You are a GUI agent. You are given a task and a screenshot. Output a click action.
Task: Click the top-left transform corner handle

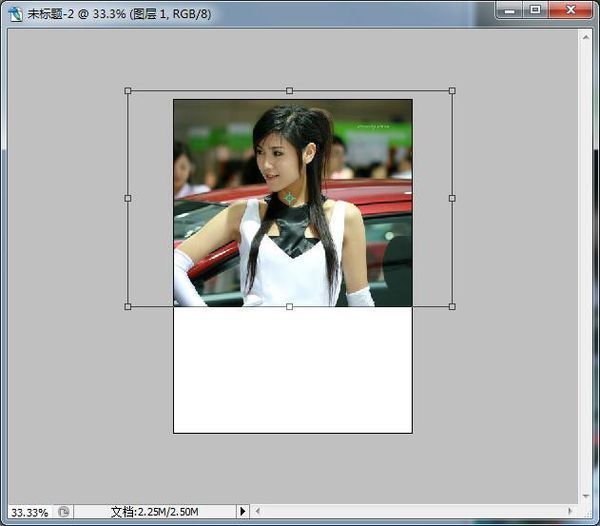(x=128, y=91)
